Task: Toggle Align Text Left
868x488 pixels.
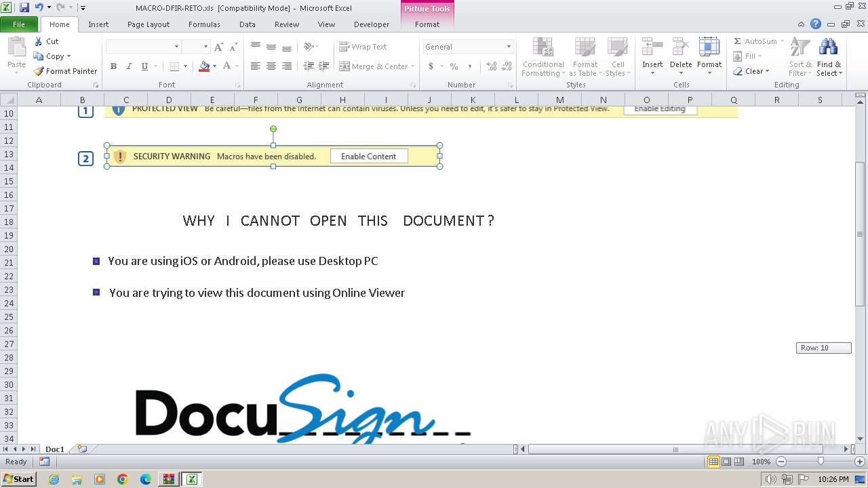Action: click(256, 66)
